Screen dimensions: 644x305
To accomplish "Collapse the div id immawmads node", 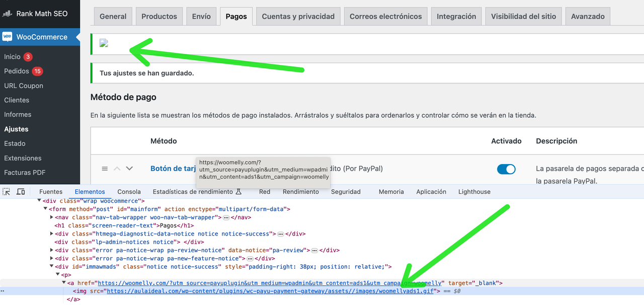I will [52, 267].
